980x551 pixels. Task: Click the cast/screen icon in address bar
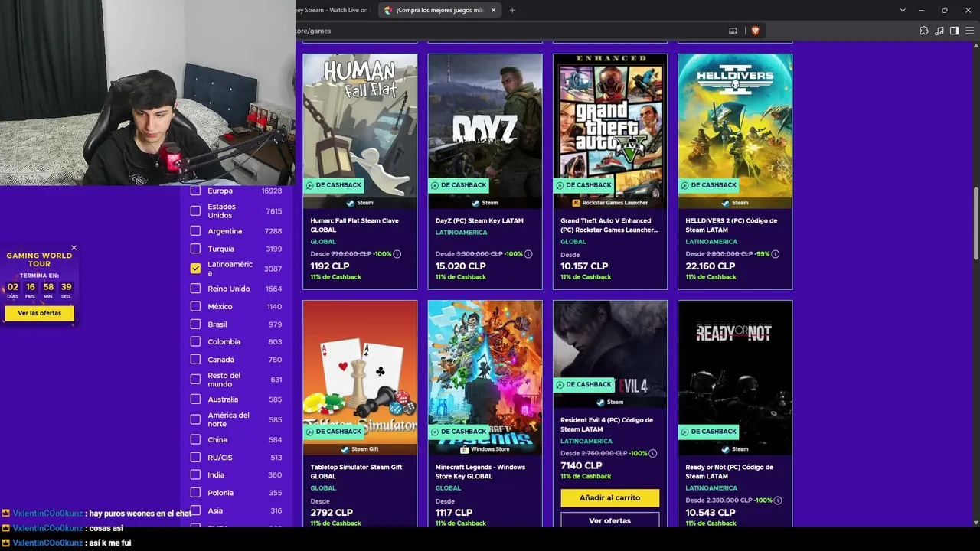[x=733, y=31]
